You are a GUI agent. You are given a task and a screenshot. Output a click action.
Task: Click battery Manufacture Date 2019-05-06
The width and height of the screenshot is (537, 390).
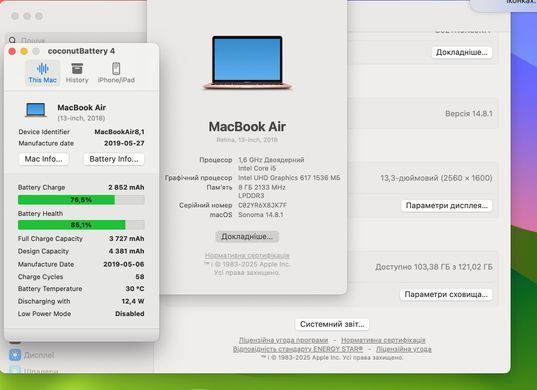pos(124,264)
